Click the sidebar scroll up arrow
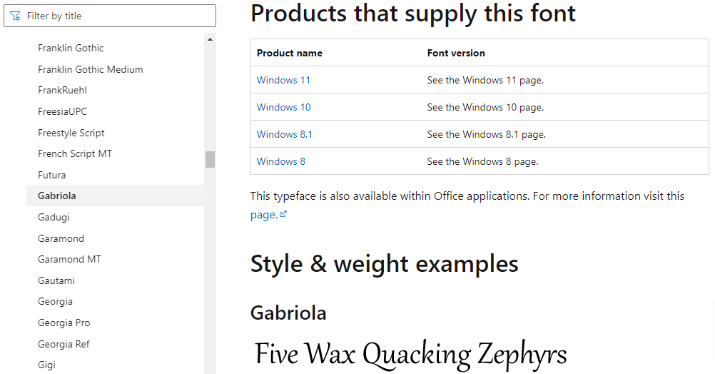This screenshot has width=715, height=374. 210,40
